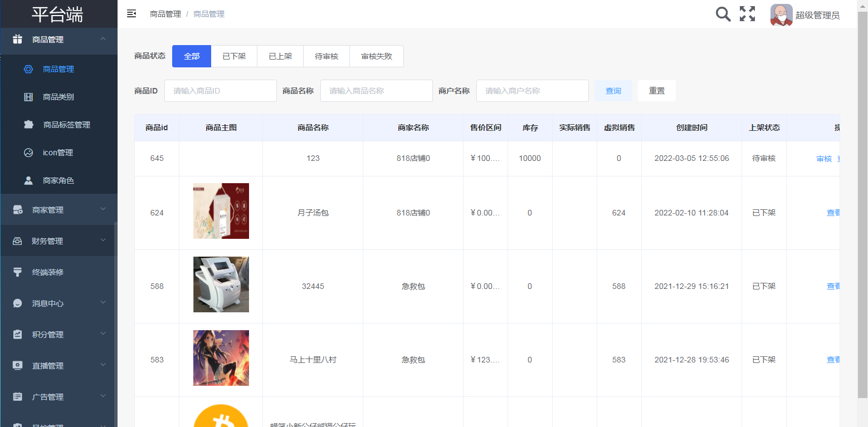Screen dimensions: 868x427
Task: Click the 商品标签管理 puzzle icon
Action: [x=28, y=125]
